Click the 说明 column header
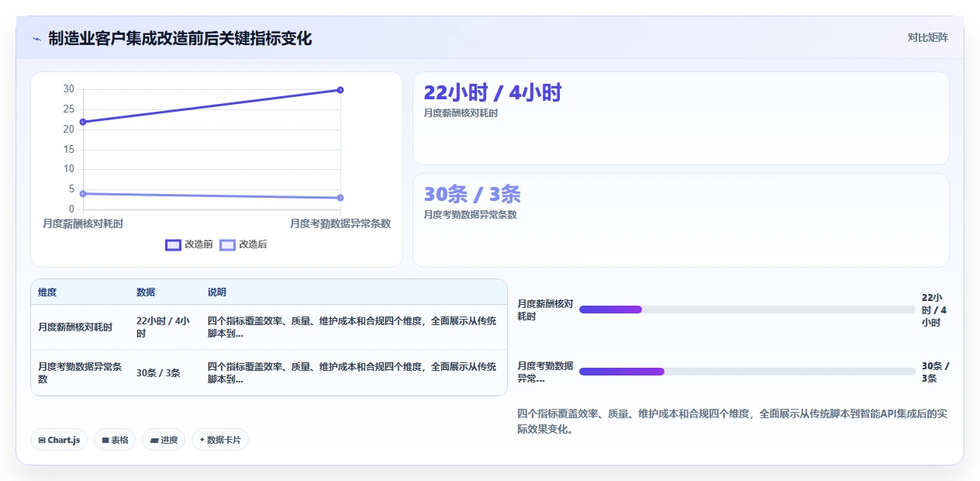Image resolution: width=980 pixels, height=481 pixels. coord(217,292)
